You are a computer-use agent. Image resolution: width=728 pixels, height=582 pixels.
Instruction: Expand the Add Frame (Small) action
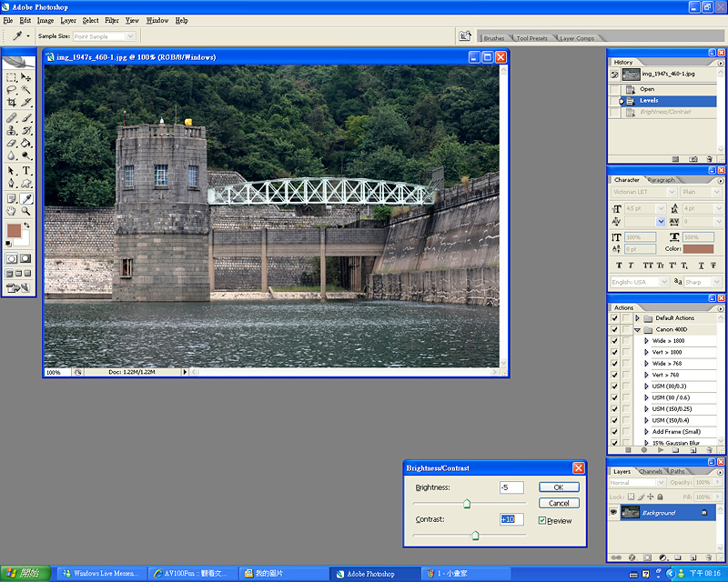click(647, 432)
